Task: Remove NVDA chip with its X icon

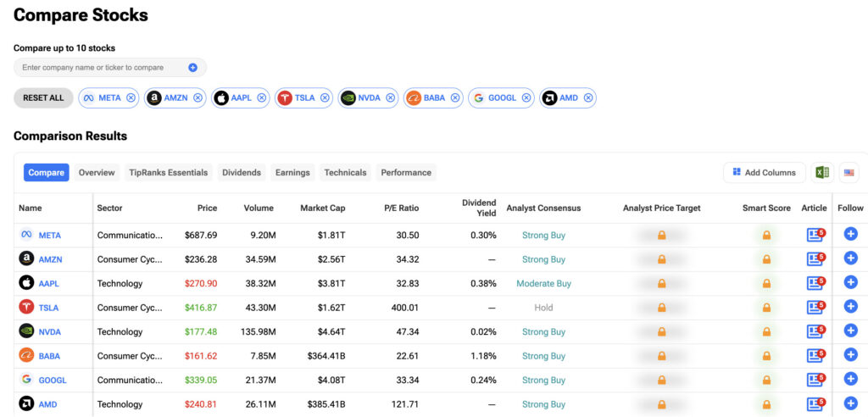Action: click(390, 98)
